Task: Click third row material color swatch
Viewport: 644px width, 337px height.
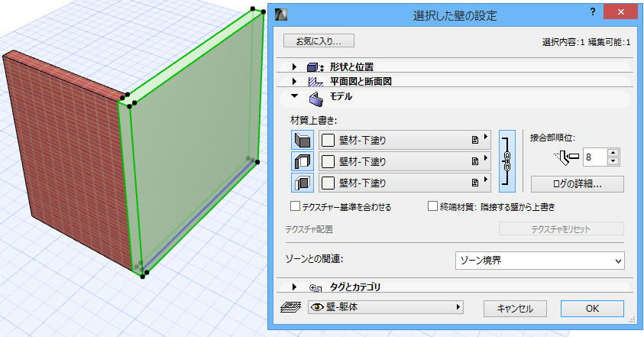Action: tap(328, 183)
